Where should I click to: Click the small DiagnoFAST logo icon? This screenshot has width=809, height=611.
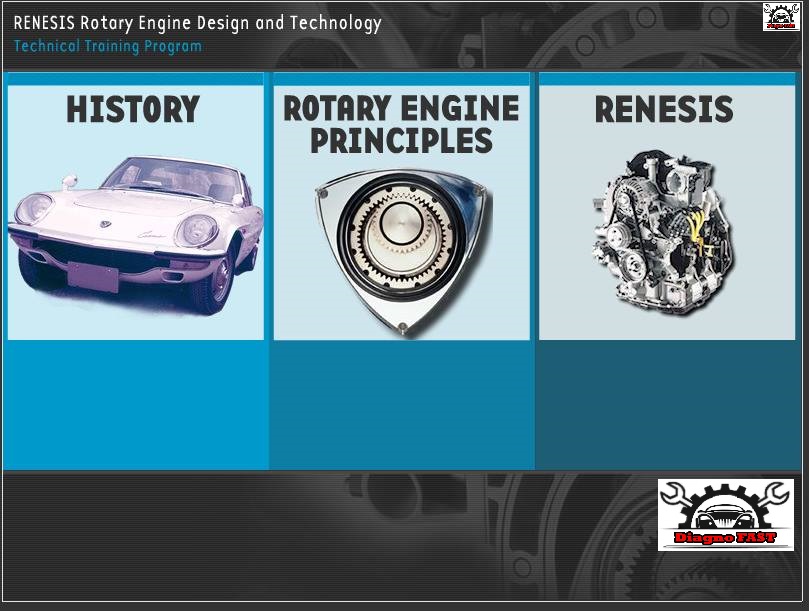[781, 17]
